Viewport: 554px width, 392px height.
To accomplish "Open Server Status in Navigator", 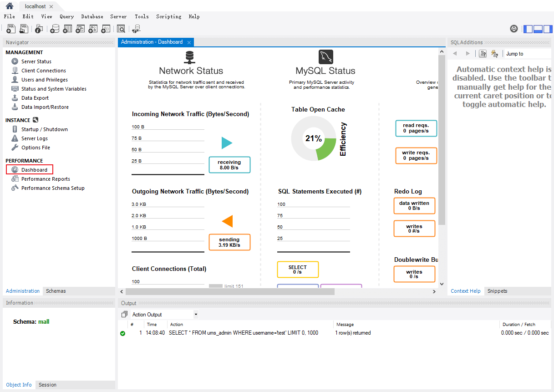I will [x=36, y=61].
